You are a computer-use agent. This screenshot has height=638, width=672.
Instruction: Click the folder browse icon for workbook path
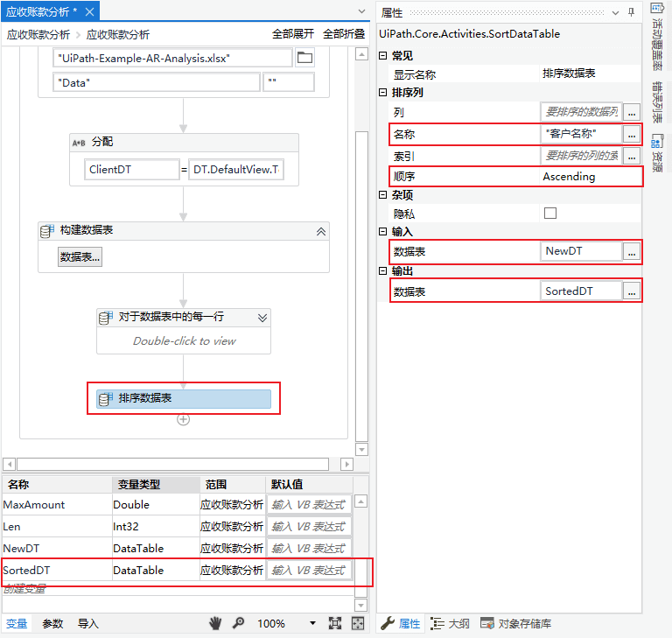click(304, 58)
